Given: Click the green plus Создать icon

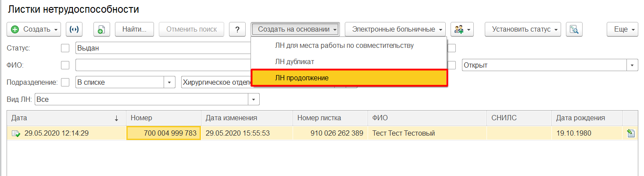Looking at the screenshot, I should [15, 29].
